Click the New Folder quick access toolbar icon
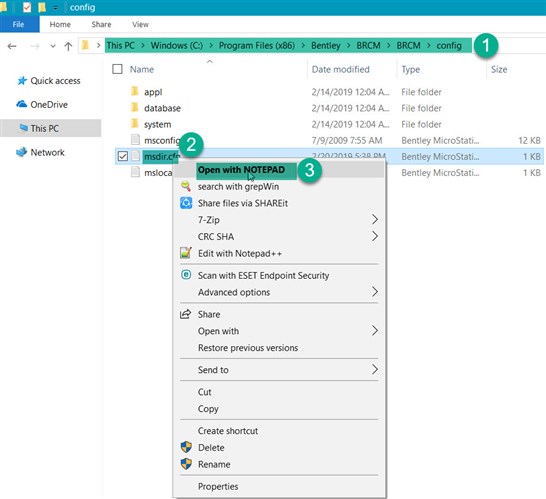546x499 pixels. (42, 7)
